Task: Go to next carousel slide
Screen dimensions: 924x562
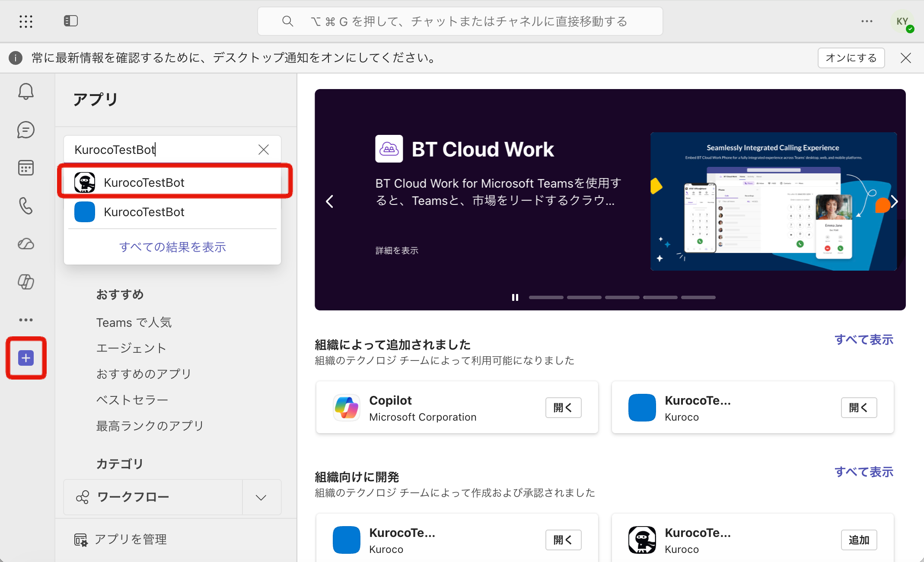Action: click(895, 201)
